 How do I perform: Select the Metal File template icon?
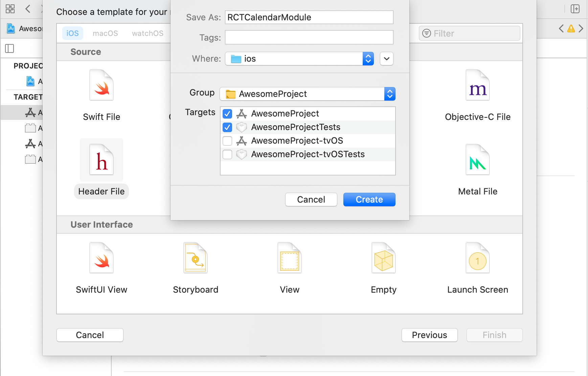click(478, 159)
